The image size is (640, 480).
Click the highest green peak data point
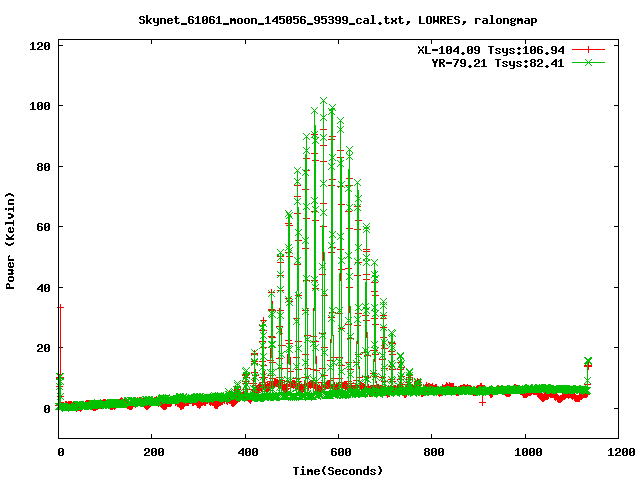tap(323, 101)
